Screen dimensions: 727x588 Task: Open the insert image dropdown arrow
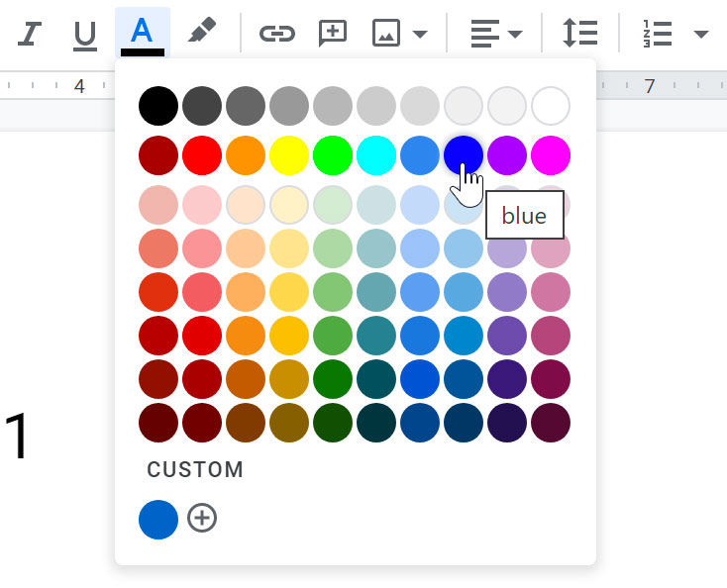420,35
